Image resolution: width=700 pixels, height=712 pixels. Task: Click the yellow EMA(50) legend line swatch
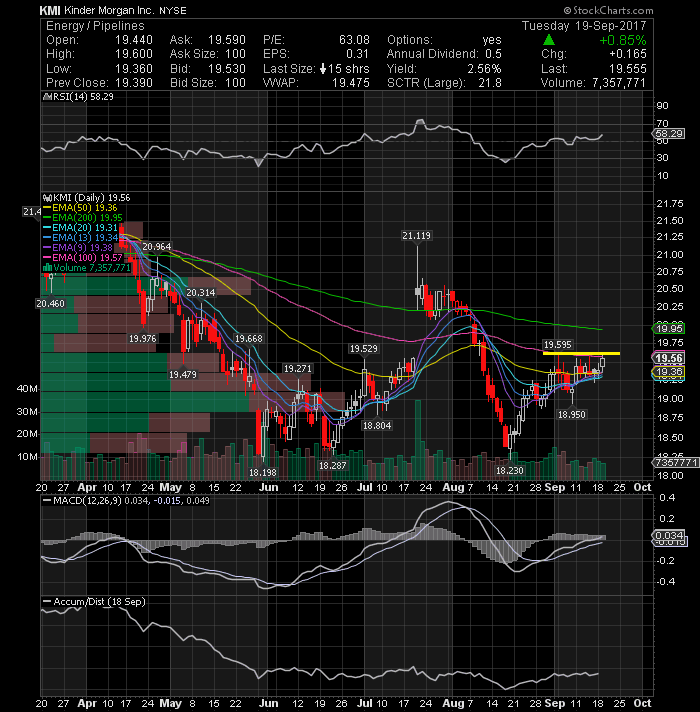click(47, 208)
